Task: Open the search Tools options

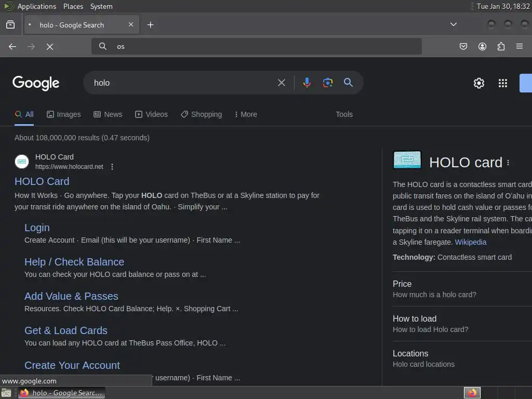Action: (344, 114)
